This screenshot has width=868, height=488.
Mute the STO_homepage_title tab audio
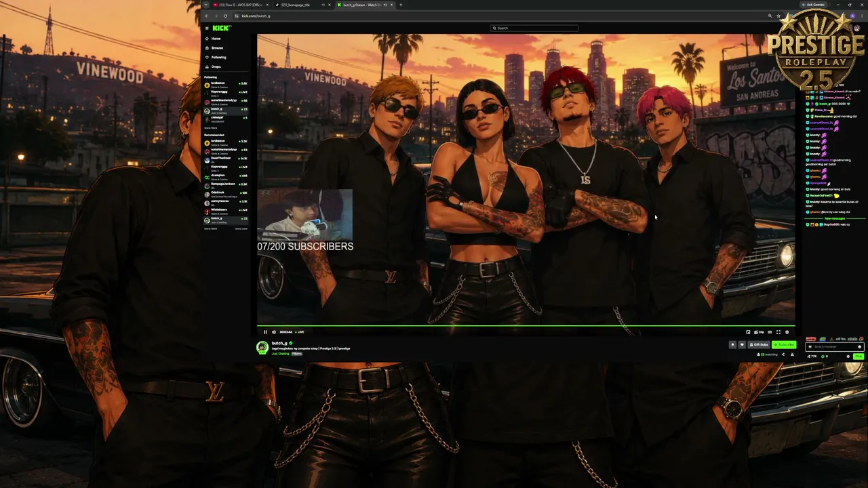(323, 5)
